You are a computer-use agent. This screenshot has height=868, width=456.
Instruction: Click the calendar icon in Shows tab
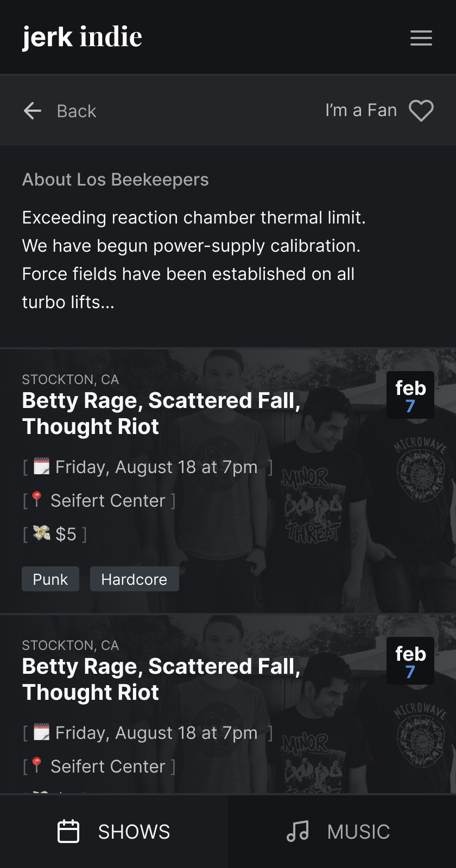tap(68, 831)
